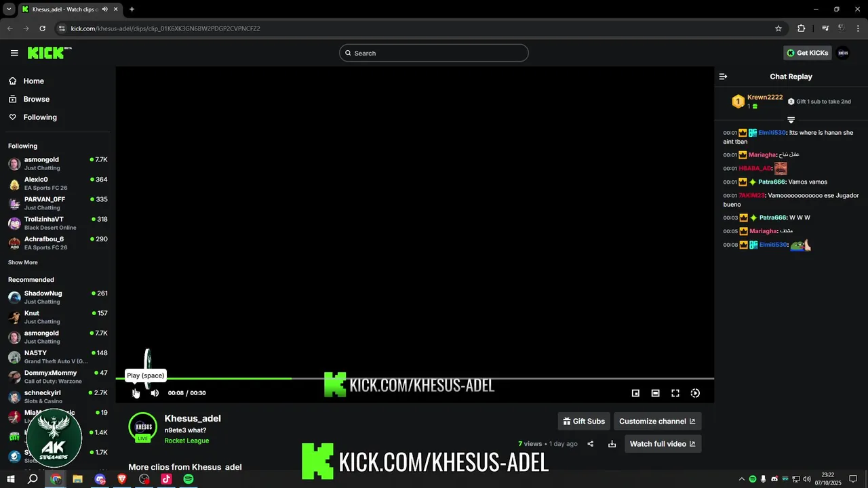Screen dimensions: 868x488
Task: Open DommyxMommy recommended channel
Action: point(58,377)
